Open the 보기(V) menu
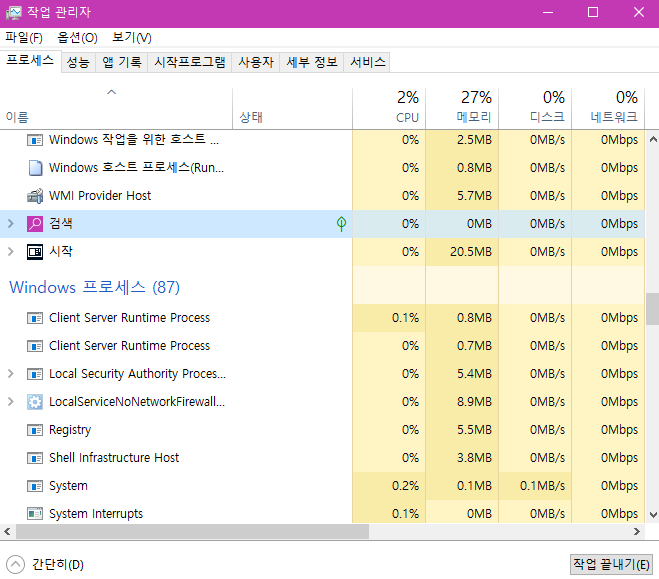The width and height of the screenshot is (659, 579). (132, 38)
